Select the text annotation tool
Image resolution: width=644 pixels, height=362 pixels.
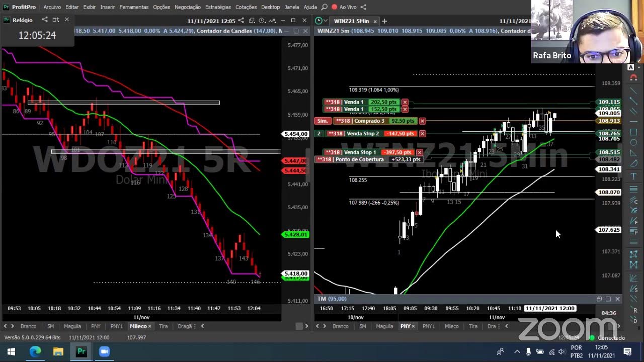pos(633,176)
